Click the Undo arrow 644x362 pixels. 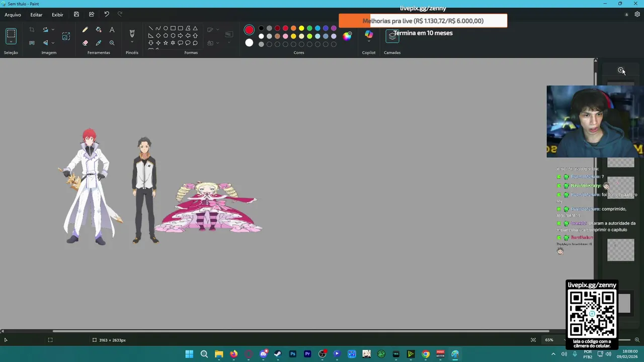pyautogui.click(x=107, y=15)
